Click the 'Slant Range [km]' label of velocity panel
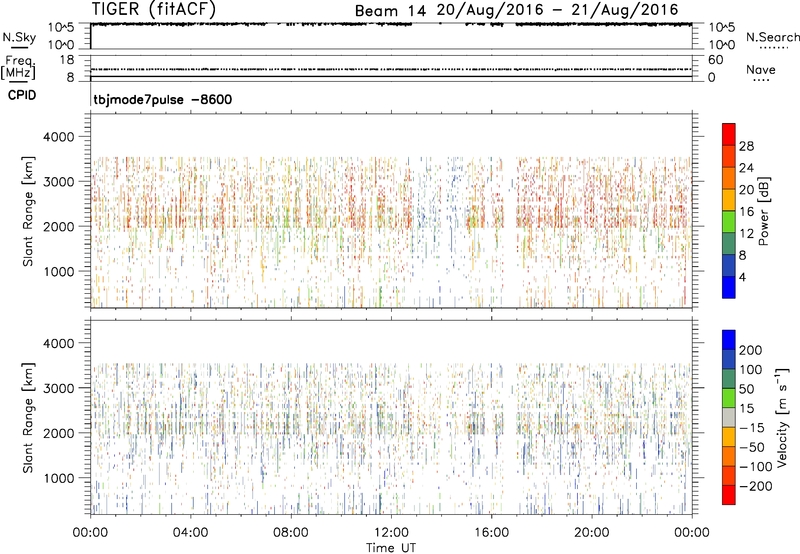Viewport: 800px width, 554px height. tap(28, 418)
